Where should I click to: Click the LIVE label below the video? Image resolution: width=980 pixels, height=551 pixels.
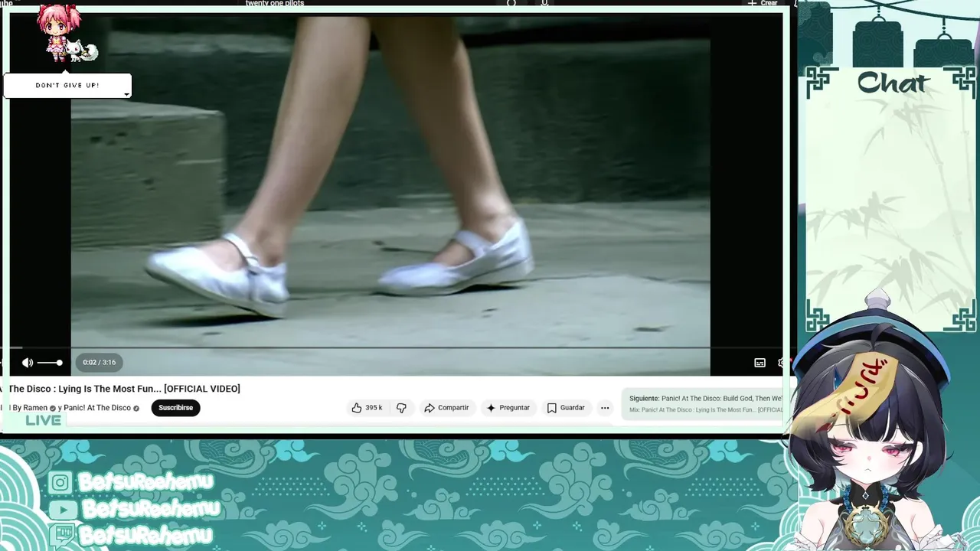pos(44,420)
